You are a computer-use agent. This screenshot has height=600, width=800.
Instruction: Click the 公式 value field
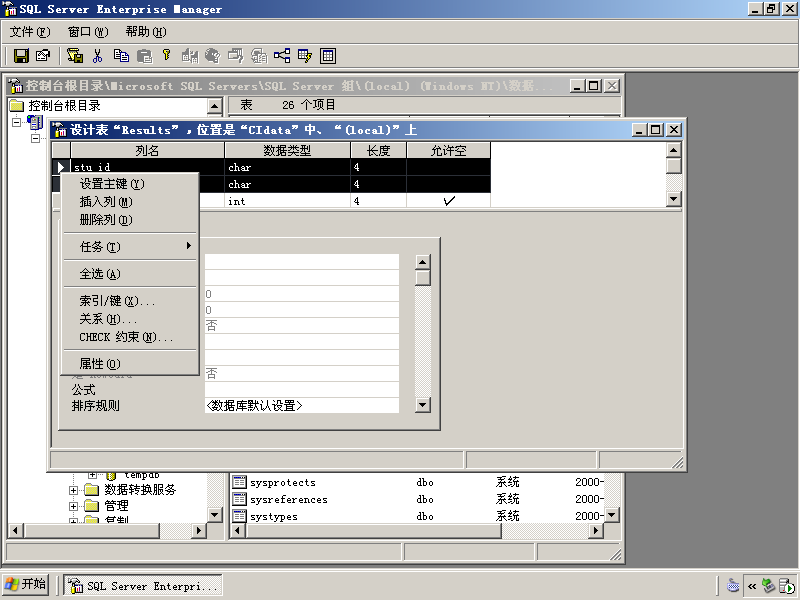coord(302,390)
